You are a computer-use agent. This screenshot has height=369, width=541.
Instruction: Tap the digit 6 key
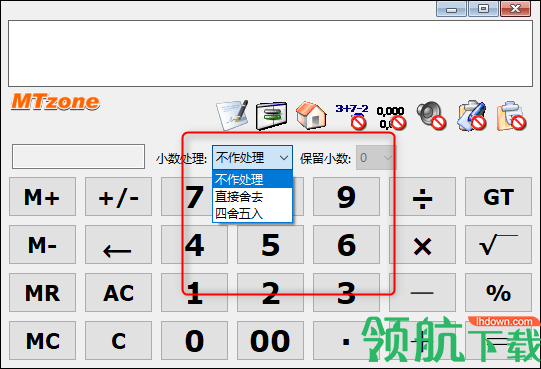pyautogui.click(x=346, y=245)
